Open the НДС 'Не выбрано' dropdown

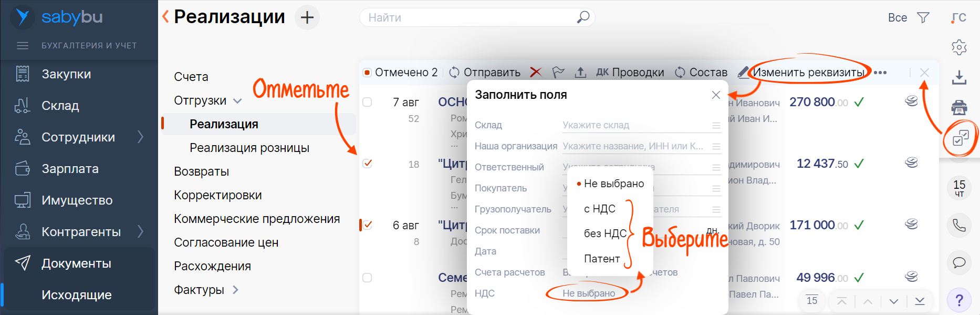coord(588,293)
